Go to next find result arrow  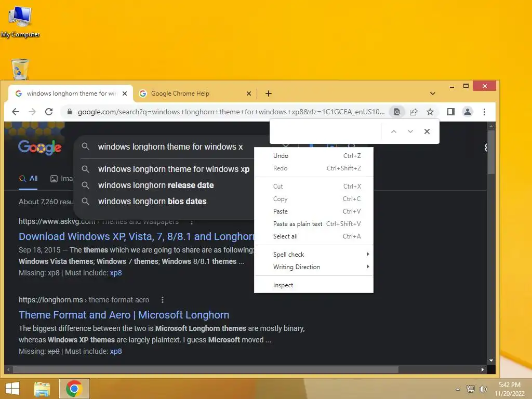(410, 131)
